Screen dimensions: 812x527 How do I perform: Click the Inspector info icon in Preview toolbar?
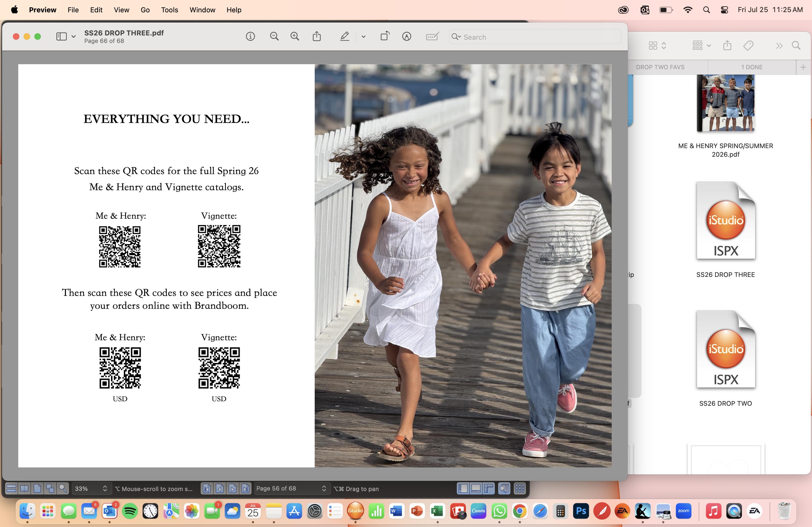tap(250, 36)
